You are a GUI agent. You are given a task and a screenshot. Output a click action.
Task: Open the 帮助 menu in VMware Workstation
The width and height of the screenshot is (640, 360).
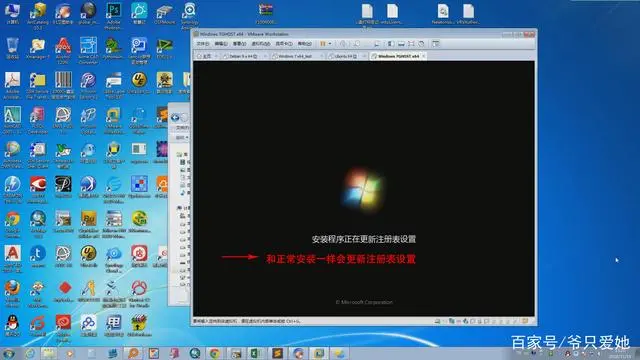coord(304,44)
